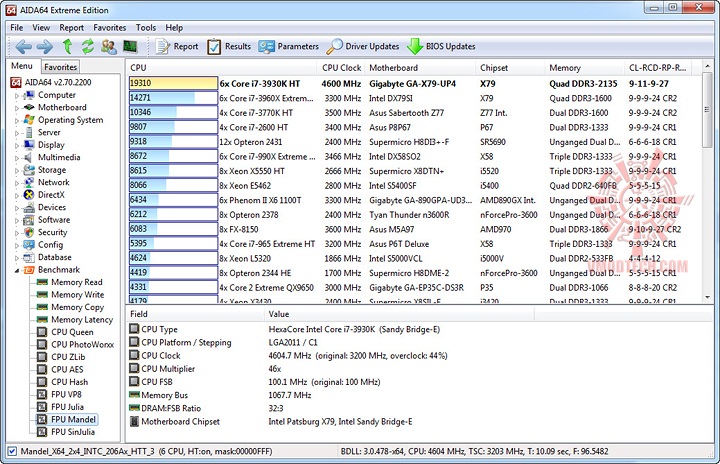Viewport: 720px width, 464px height.
Task: Expand the Computer tree node
Action: point(17,96)
